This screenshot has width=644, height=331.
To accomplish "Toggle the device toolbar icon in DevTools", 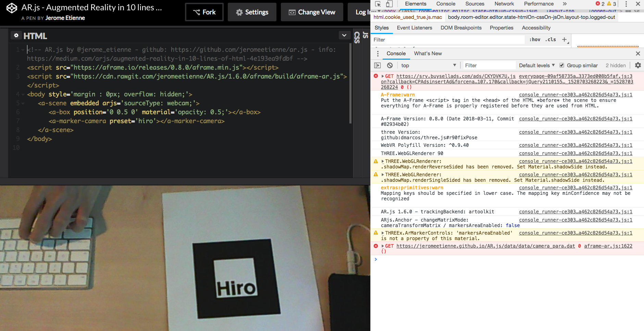I will pos(389,4).
